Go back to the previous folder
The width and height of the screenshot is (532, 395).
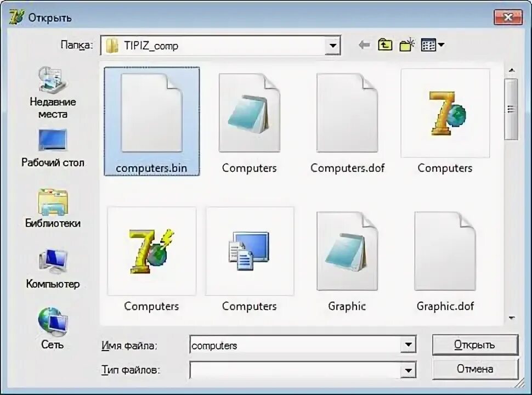[x=364, y=45]
